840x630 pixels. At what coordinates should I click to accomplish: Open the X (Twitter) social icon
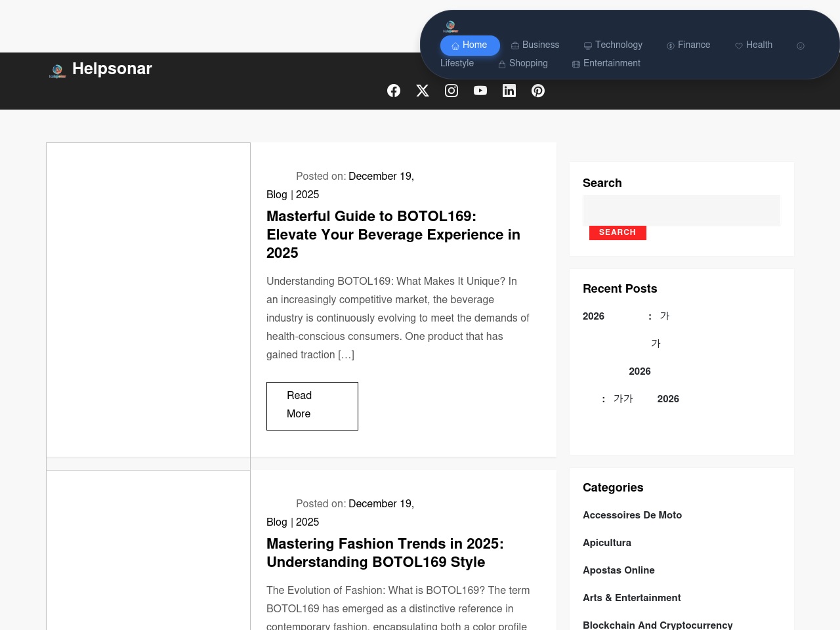pyautogui.click(x=423, y=91)
